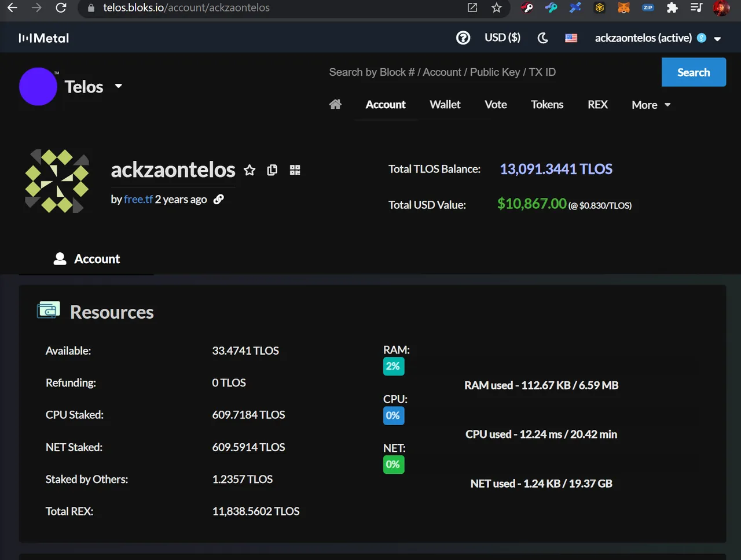Click the browser address bar URL
741x560 pixels.
tap(186, 8)
